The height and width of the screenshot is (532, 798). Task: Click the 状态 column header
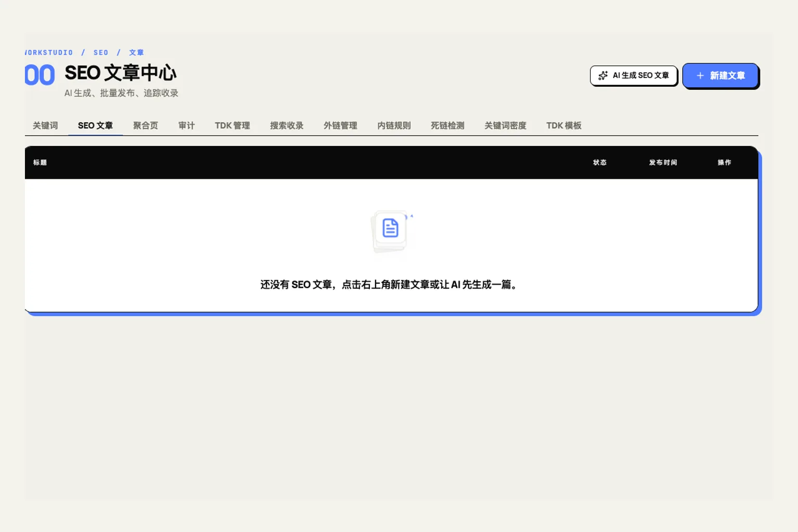tap(600, 163)
